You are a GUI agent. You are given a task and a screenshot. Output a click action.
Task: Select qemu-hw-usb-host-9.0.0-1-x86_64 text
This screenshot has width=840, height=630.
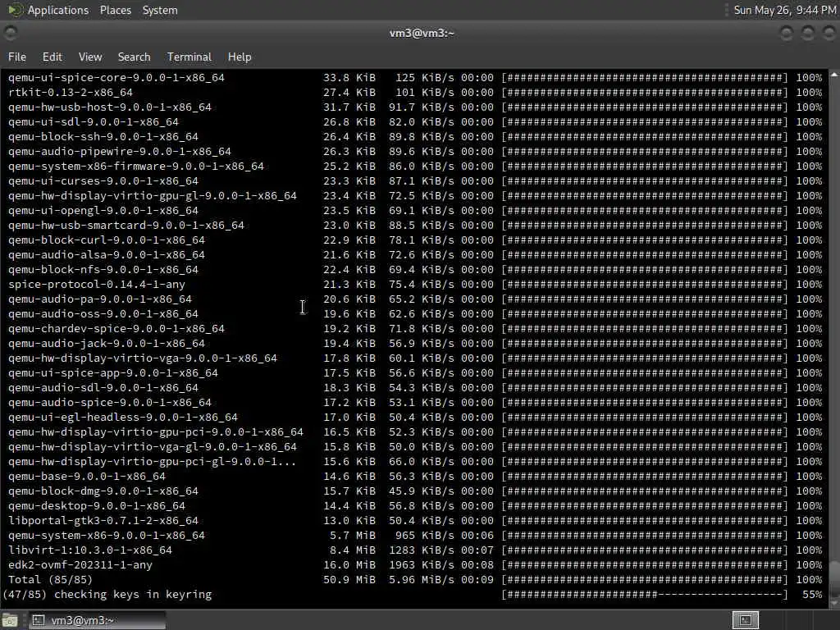110,107
